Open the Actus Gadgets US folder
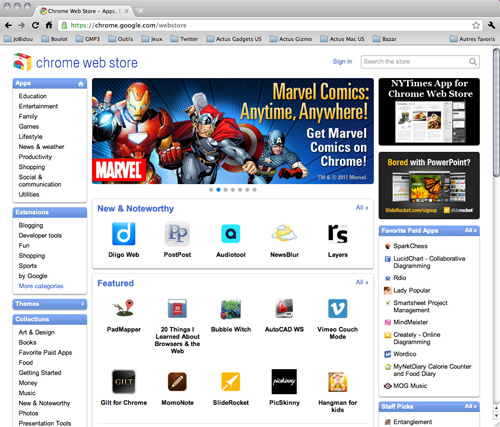 pos(234,39)
